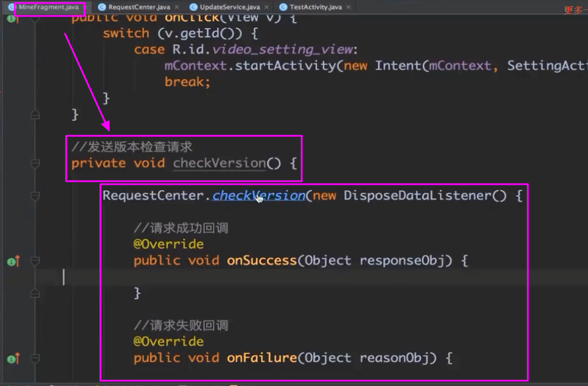Click startActivity in the mContext call

coord(285,66)
